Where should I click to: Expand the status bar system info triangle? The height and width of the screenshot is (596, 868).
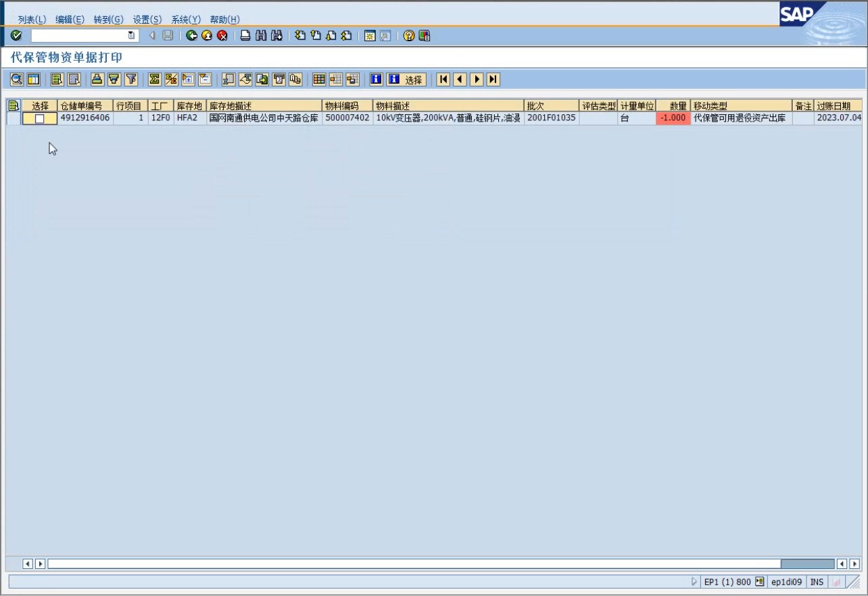pyautogui.click(x=694, y=582)
